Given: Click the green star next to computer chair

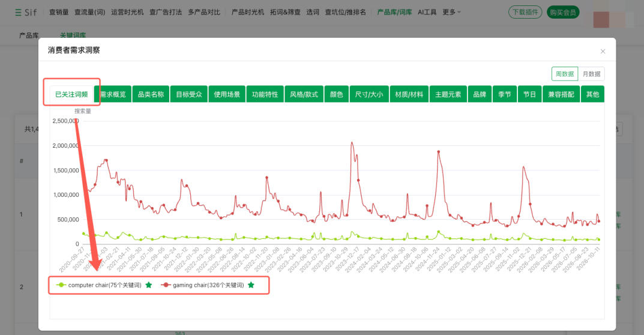Looking at the screenshot, I should click(x=149, y=285).
